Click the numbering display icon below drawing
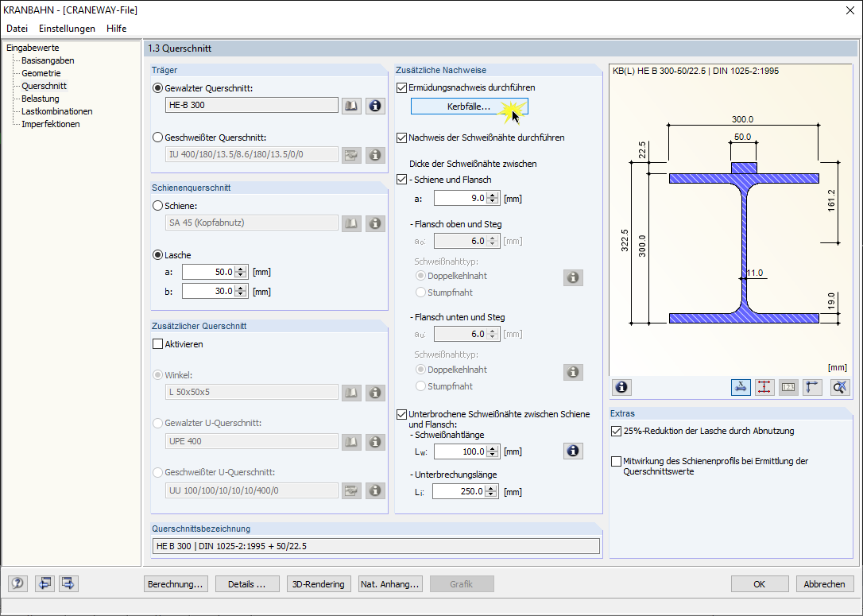 [x=788, y=388]
